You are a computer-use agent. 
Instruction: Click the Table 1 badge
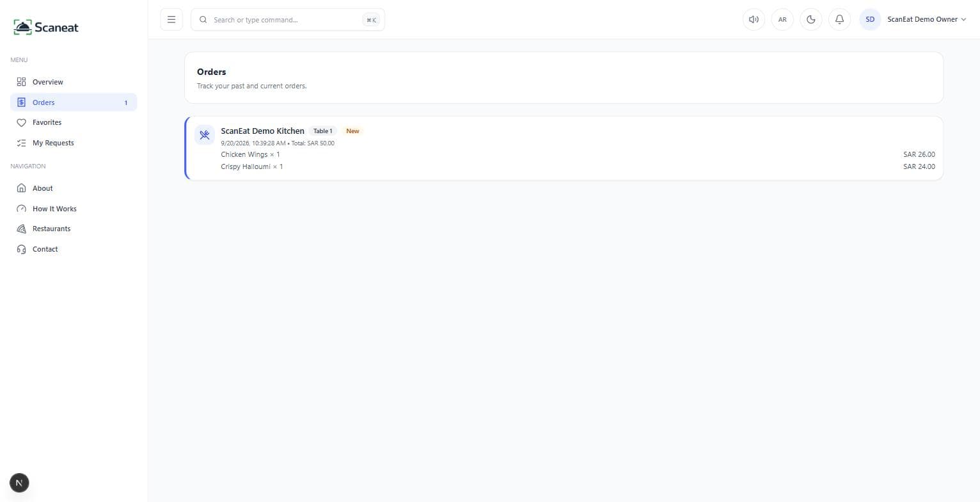tap(323, 131)
